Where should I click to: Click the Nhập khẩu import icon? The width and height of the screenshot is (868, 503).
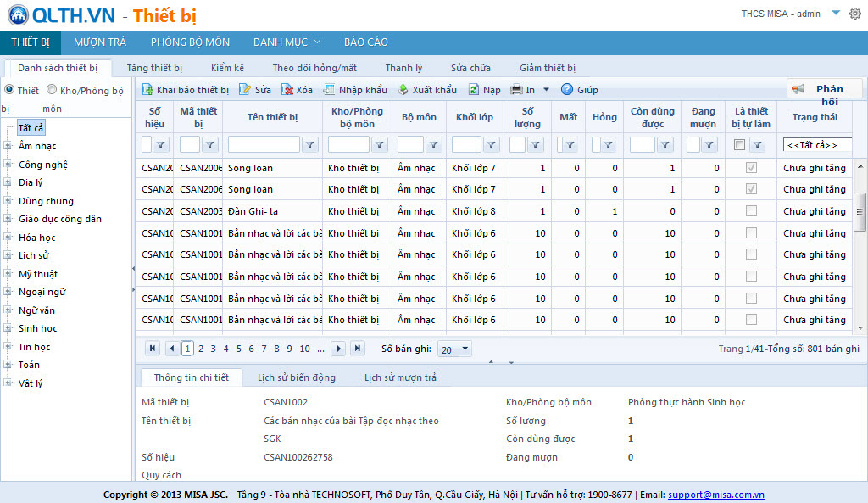pyautogui.click(x=329, y=90)
